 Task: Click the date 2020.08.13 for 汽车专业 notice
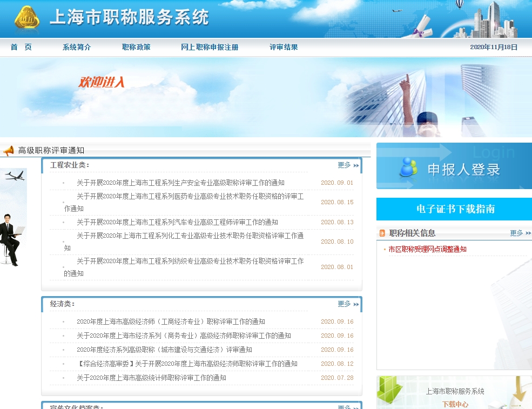click(x=337, y=222)
